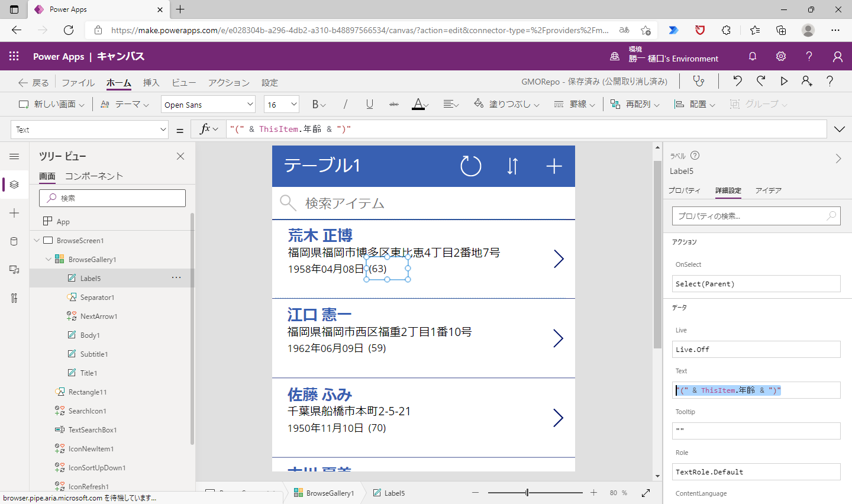The width and height of the screenshot is (852, 504).
Task: Go back with the 戻る button
Action: [34, 83]
